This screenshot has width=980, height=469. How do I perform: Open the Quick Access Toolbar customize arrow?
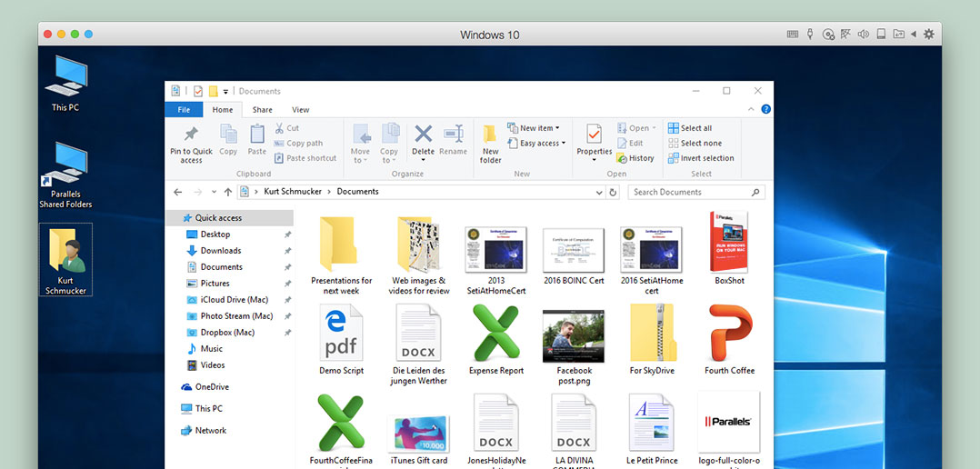pos(225,92)
